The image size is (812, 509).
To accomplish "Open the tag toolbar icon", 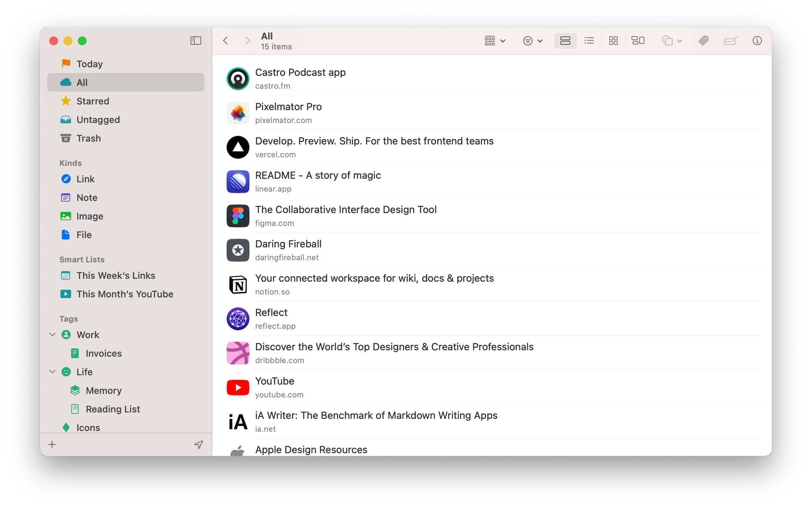I will click(703, 41).
